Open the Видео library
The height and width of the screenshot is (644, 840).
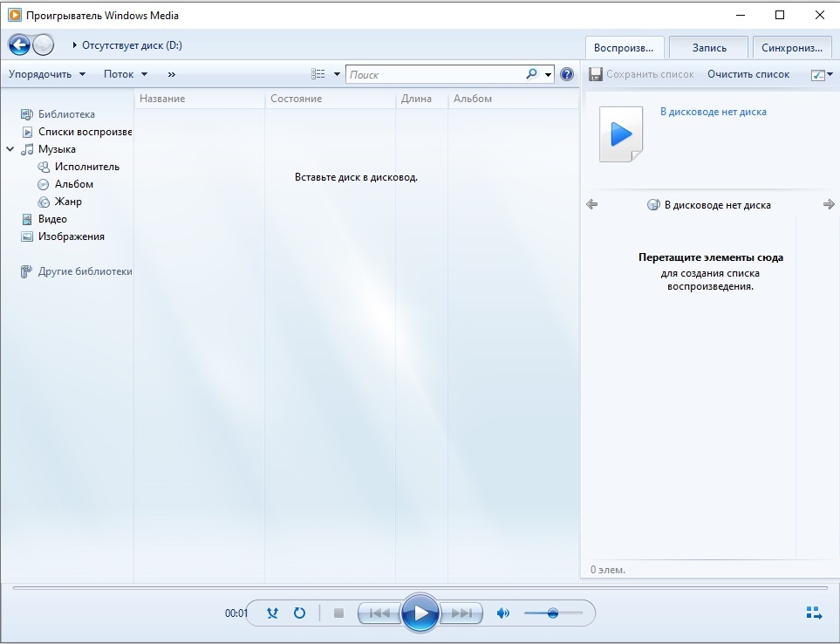tap(52, 219)
